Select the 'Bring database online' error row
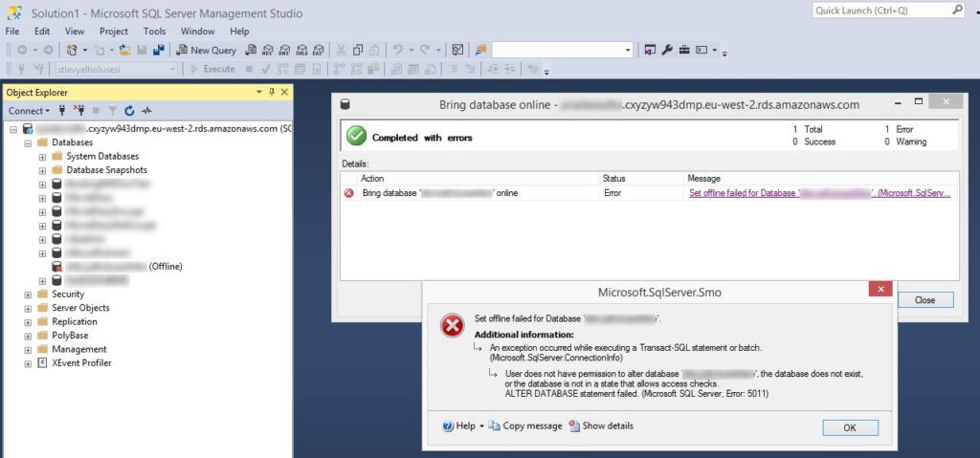 (650, 193)
